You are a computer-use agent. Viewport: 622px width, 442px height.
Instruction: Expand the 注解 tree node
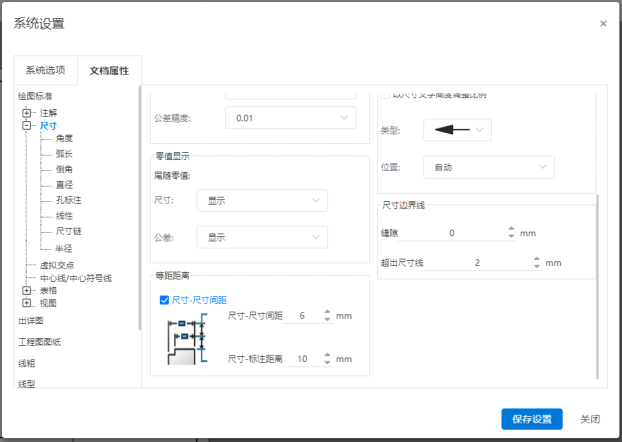click(x=27, y=113)
